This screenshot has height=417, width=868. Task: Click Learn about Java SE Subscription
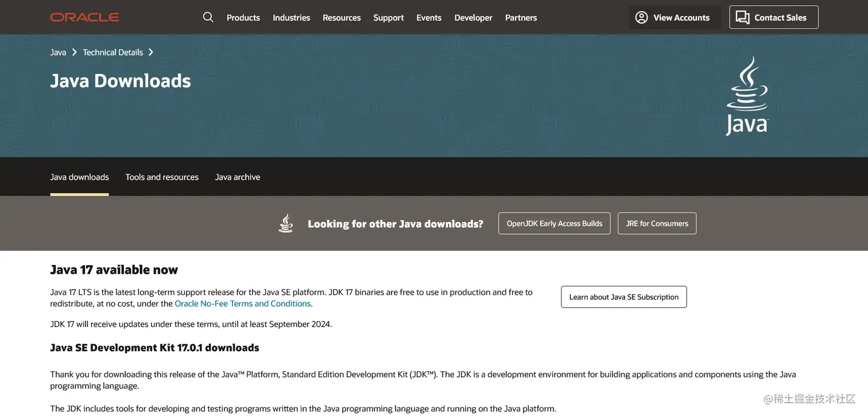pos(624,297)
